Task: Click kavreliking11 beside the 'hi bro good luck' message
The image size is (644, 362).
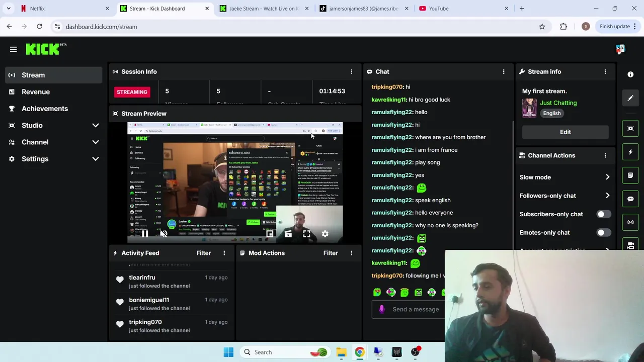Action: coord(389,100)
